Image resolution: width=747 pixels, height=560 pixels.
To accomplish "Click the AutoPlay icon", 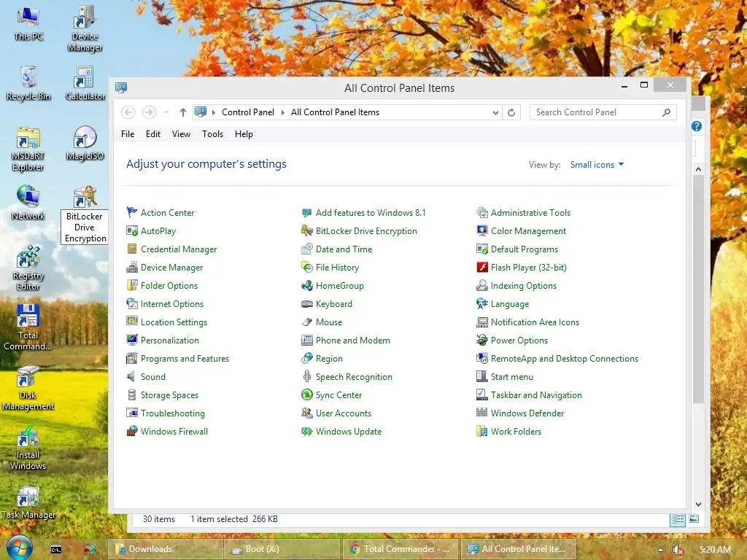I will point(132,231).
